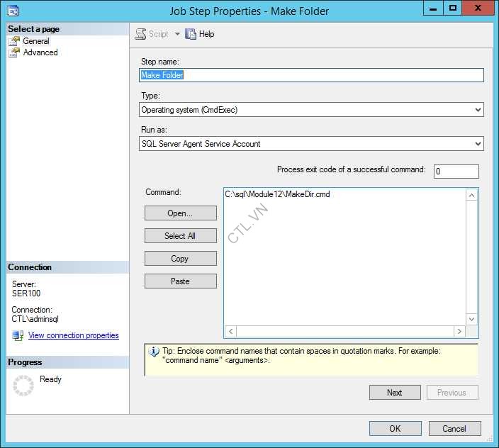Click the C:\sql\Module12\MakeDir.cmd command text
499x448 pixels.
[x=277, y=194]
